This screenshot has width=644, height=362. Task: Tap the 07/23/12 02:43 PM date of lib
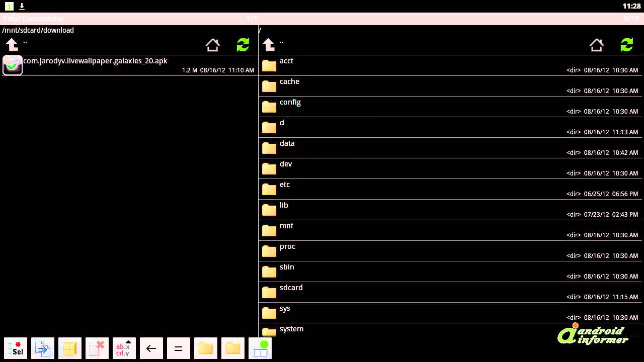[x=611, y=215]
